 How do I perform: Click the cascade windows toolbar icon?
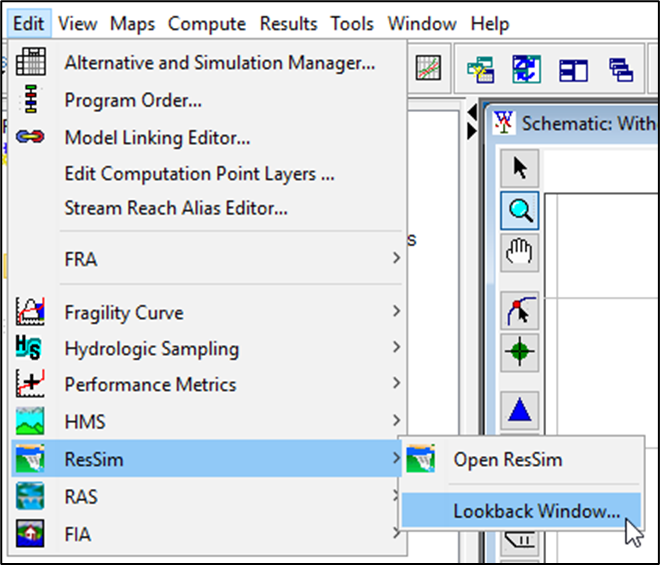click(x=621, y=69)
